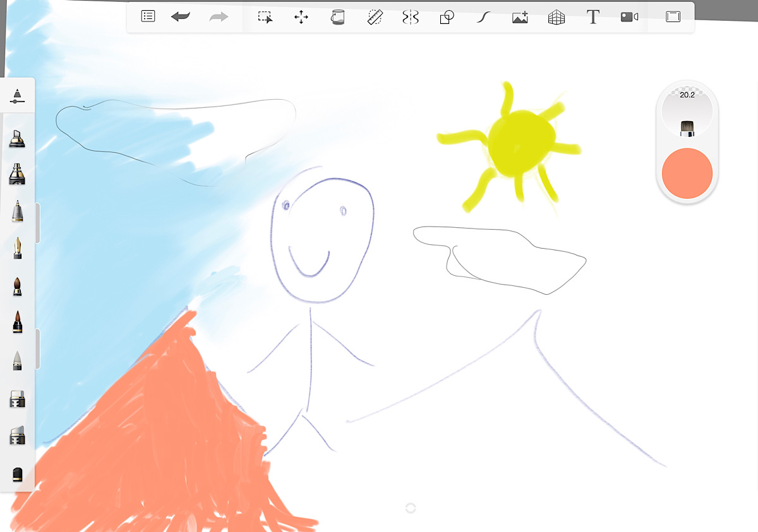Start time-lapse recording with camera icon
Image resolution: width=758 pixels, height=532 pixels.
click(x=629, y=17)
